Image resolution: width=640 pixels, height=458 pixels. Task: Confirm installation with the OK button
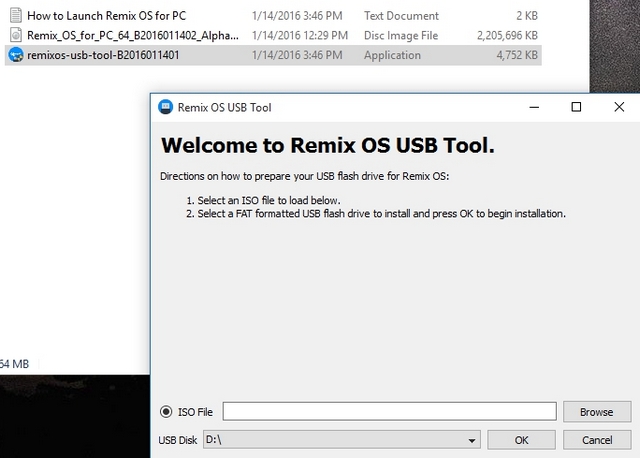pyautogui.click(x=521, y=440)
